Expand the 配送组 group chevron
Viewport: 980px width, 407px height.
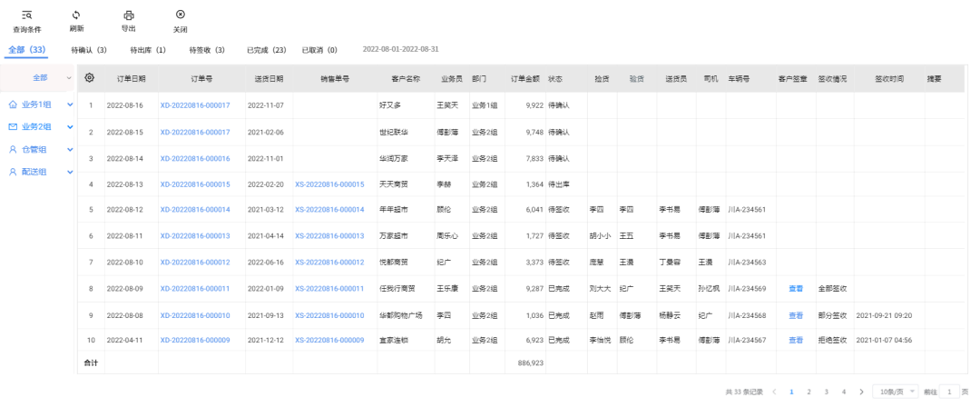[69, 172]
